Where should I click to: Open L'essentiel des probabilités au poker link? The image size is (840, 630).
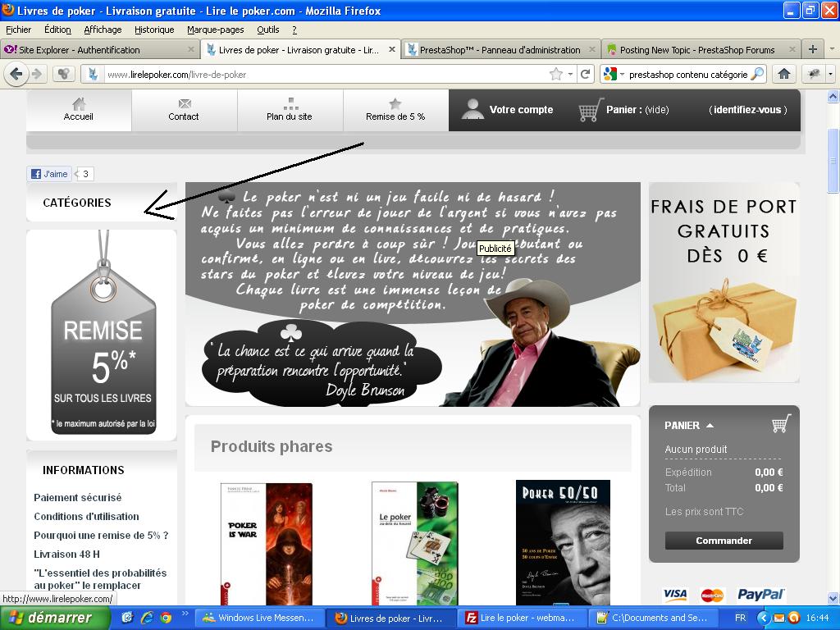coord(100,579)
